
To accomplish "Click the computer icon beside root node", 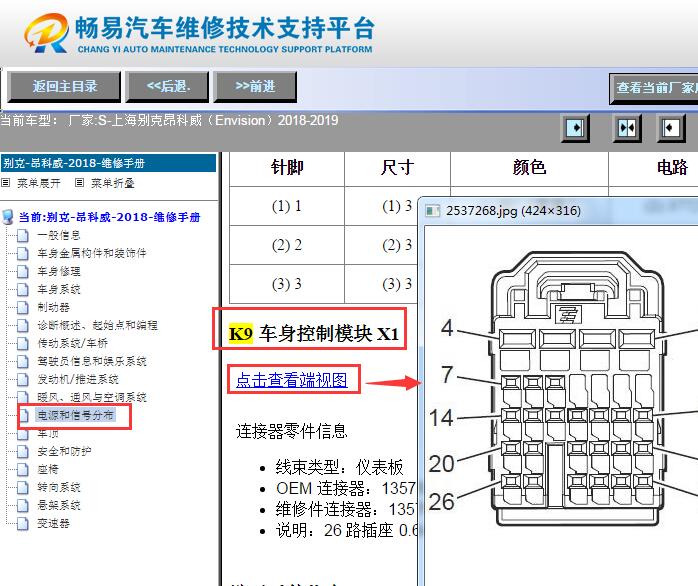I will click(x=8, y=217).
